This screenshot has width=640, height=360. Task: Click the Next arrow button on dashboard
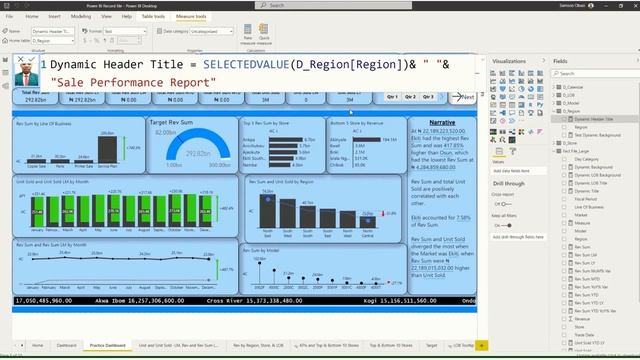pyautogui.click(x=463, y=97)
